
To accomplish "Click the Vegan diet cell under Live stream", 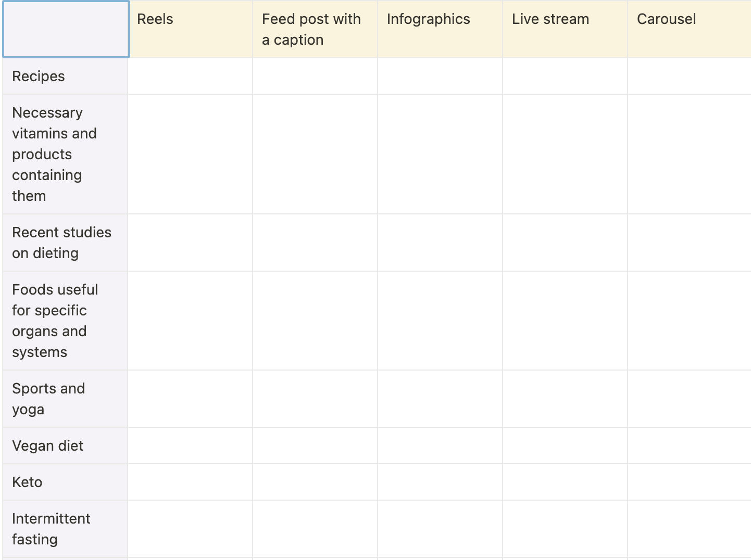I will click(x=565, y=446).
